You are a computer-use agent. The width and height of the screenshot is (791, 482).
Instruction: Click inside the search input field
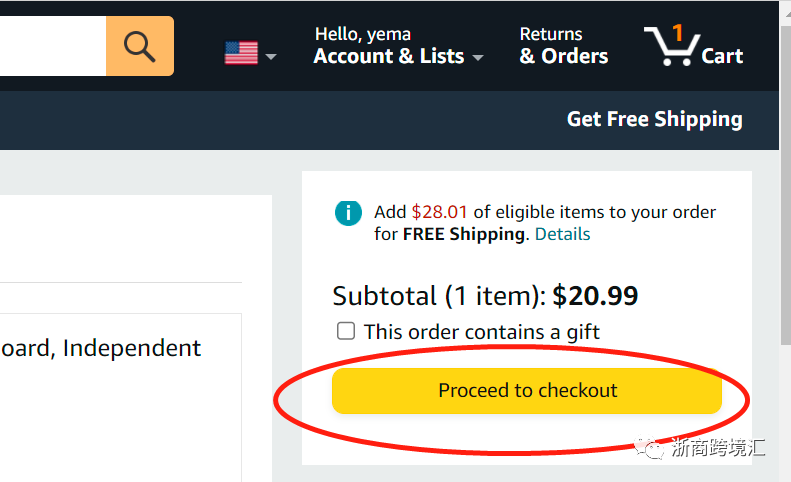[x=50, y=46]
